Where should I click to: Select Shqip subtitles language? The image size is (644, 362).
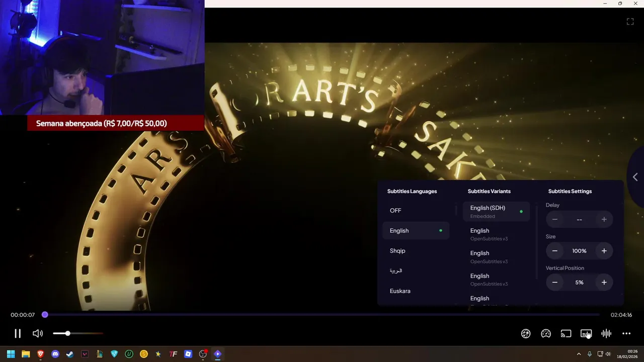(x=416, y=250)
